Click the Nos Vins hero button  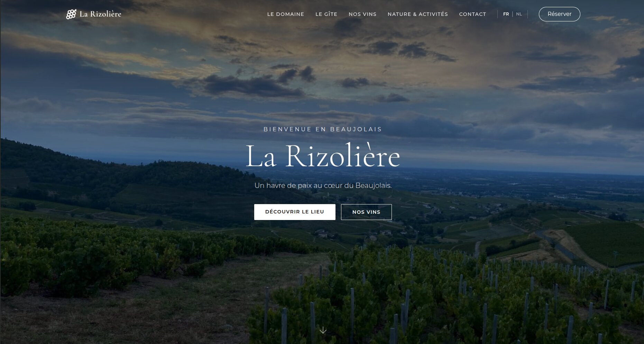click(366, 212)
